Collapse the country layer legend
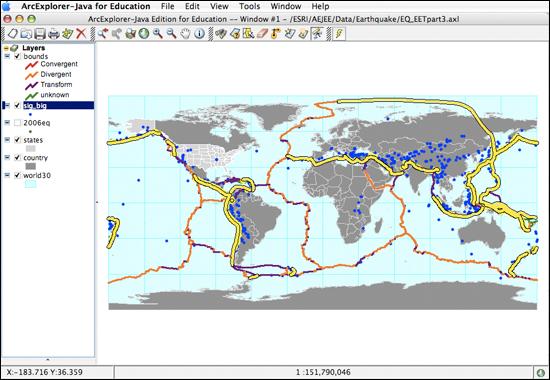Screen dimensions: 550x380 pyautogui.click(x=7, y=157)
